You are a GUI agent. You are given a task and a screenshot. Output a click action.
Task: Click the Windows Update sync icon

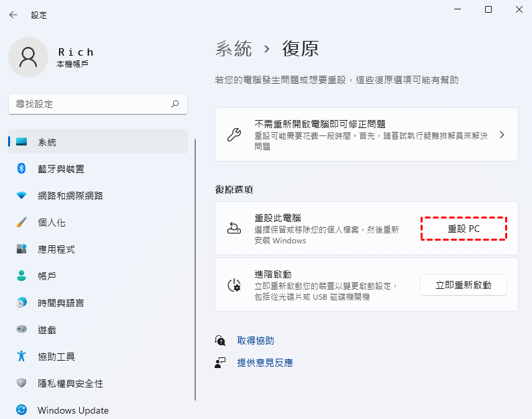21,410
